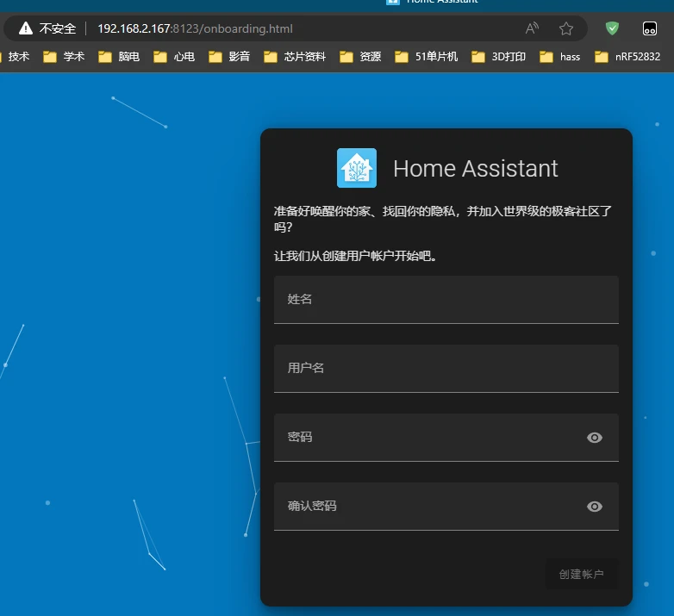
Task: Toggle password visibility in 密码 field
Action: [x=595, y=438]
